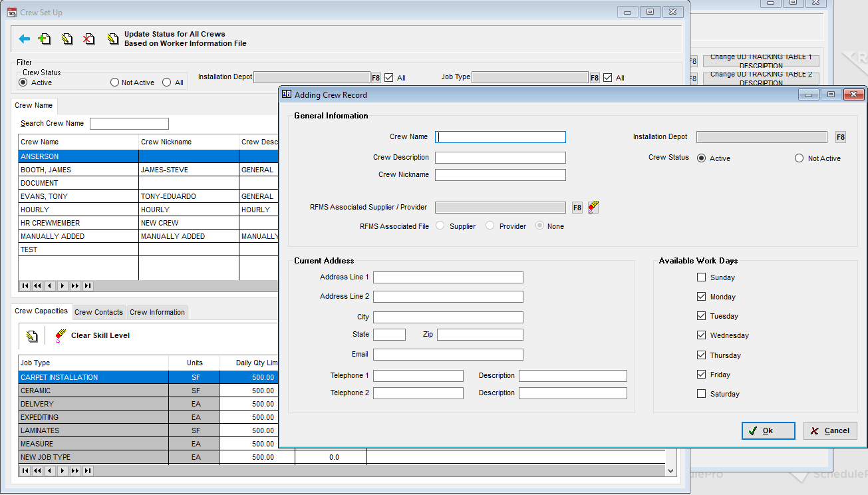Select the edit crew record pencil icon
This screenshot has width=868, height=495.
[x=67, y=39]
